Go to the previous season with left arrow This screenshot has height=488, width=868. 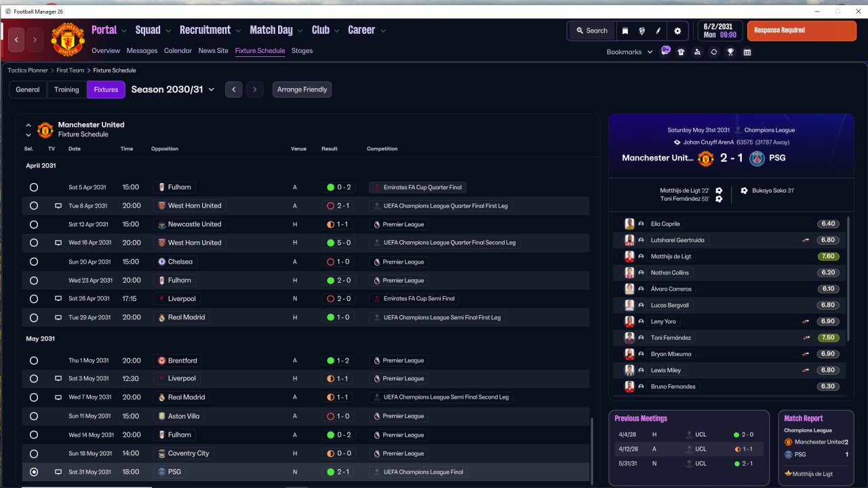tap(233, 89)
